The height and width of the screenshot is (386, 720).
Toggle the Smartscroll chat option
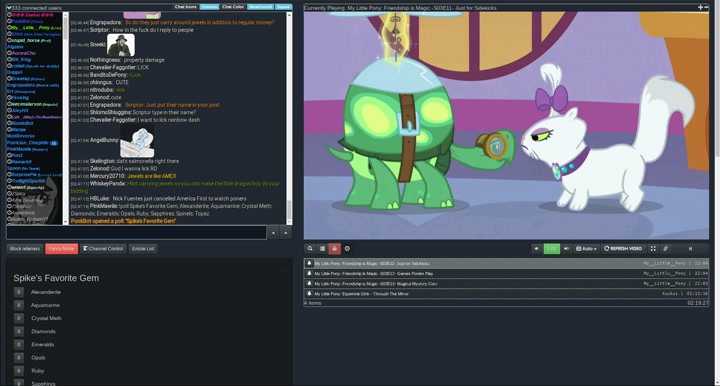pos(260,7)
